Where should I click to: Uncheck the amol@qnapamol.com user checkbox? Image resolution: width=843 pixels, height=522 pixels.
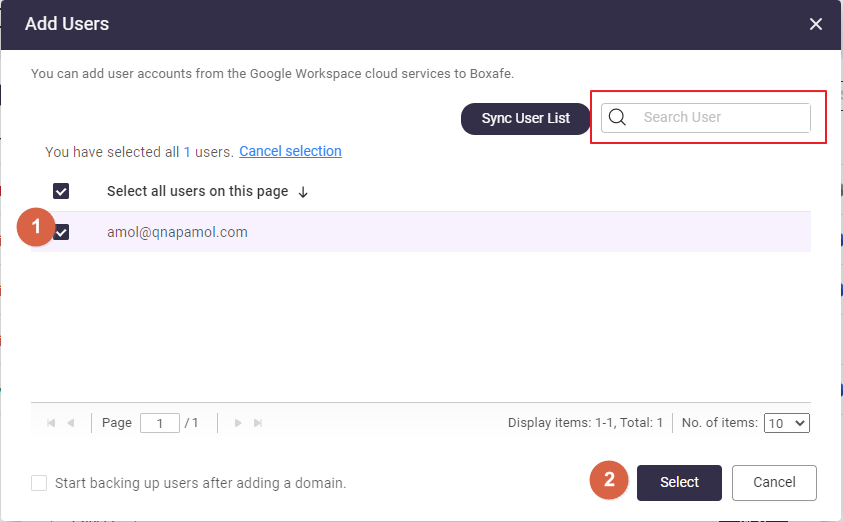tap(61, 232)
